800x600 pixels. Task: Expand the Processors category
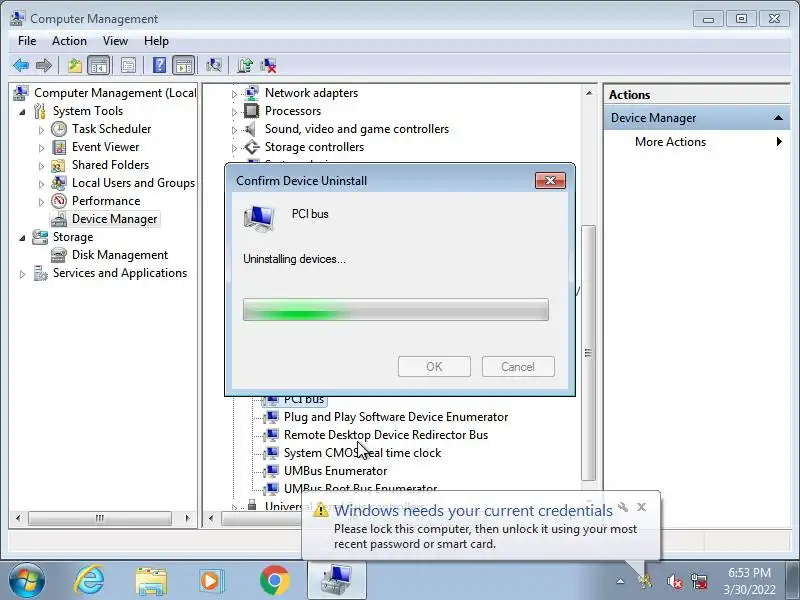234,112
